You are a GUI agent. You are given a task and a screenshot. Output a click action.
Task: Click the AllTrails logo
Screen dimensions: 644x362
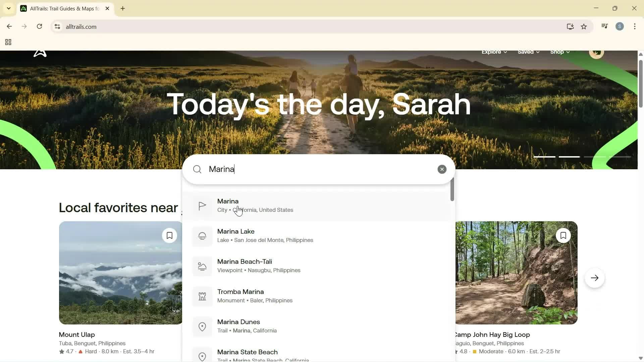coord(40,53)
